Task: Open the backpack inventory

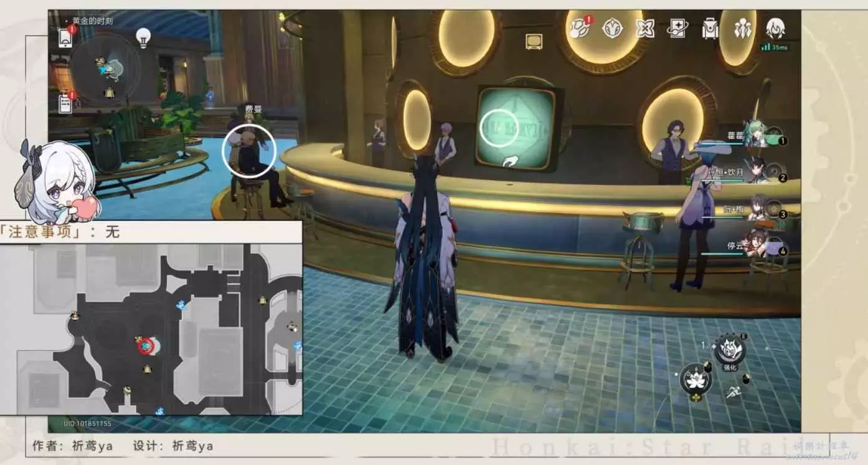Action: pyautogui.click(x=709, y=29)
